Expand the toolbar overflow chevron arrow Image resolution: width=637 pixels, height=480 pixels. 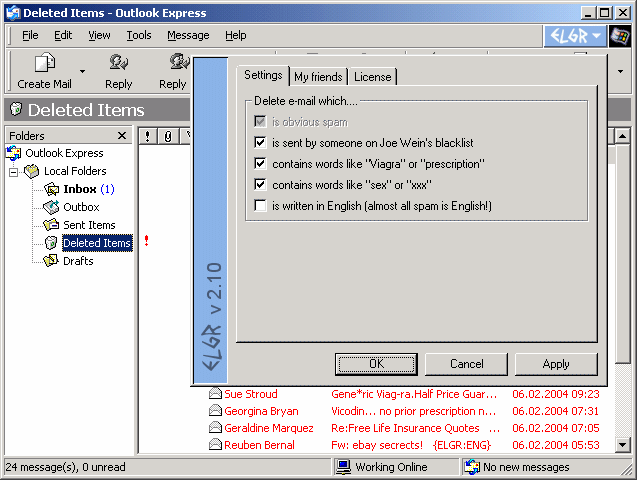[620, 71]
